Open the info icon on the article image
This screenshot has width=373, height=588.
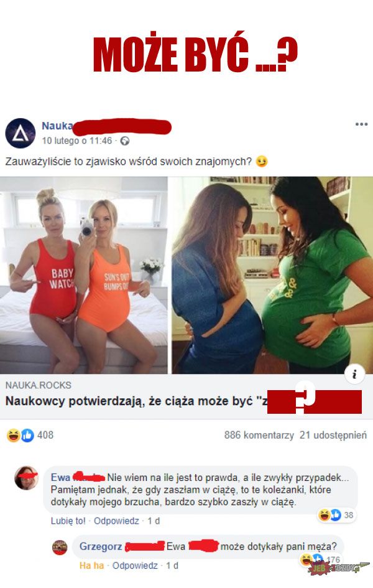(x=354, y=374)
